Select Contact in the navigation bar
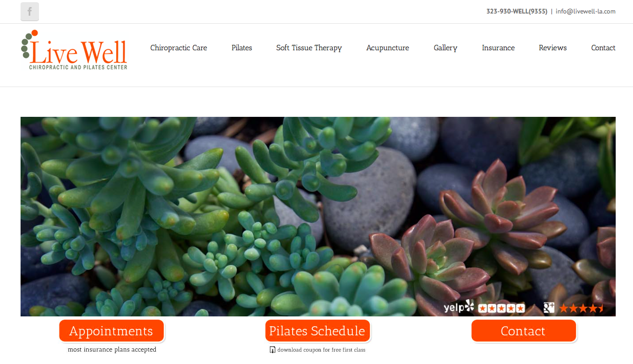Screen dimensions: 633x364 point(603,48)
